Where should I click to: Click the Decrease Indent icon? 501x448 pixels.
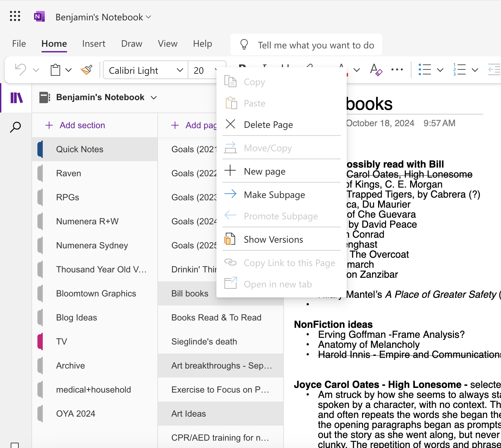coord(494,70)
